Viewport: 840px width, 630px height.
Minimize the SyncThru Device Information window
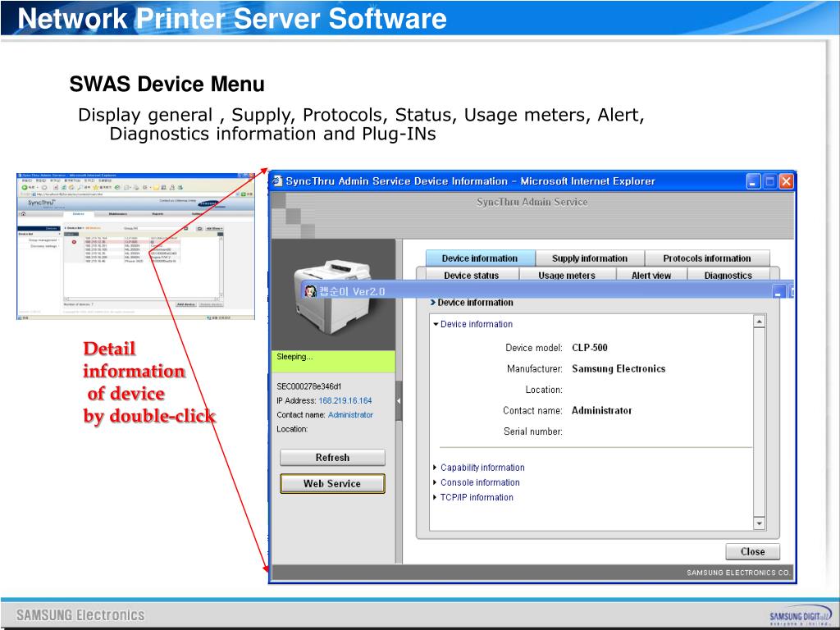753,181
